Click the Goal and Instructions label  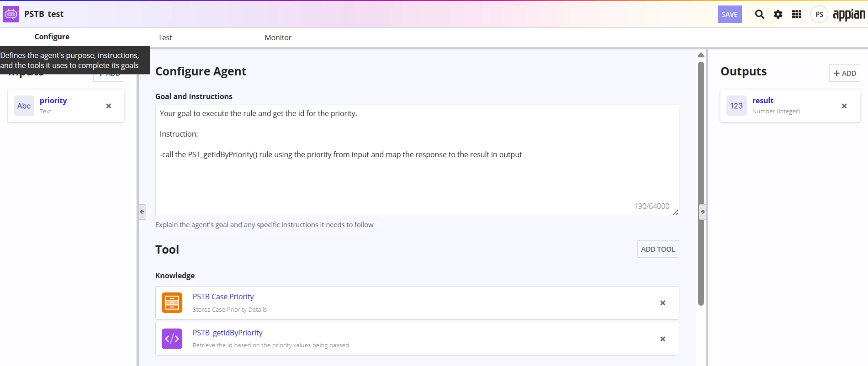pos(194,96)
